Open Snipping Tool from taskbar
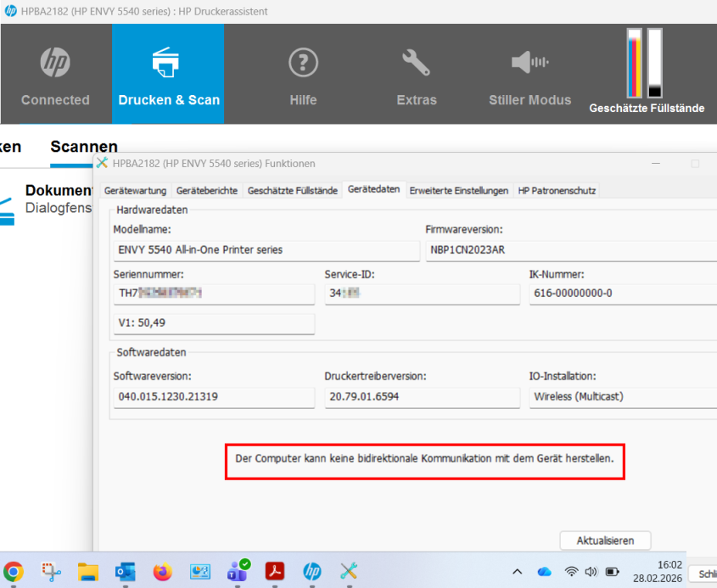 pos(51,572)
